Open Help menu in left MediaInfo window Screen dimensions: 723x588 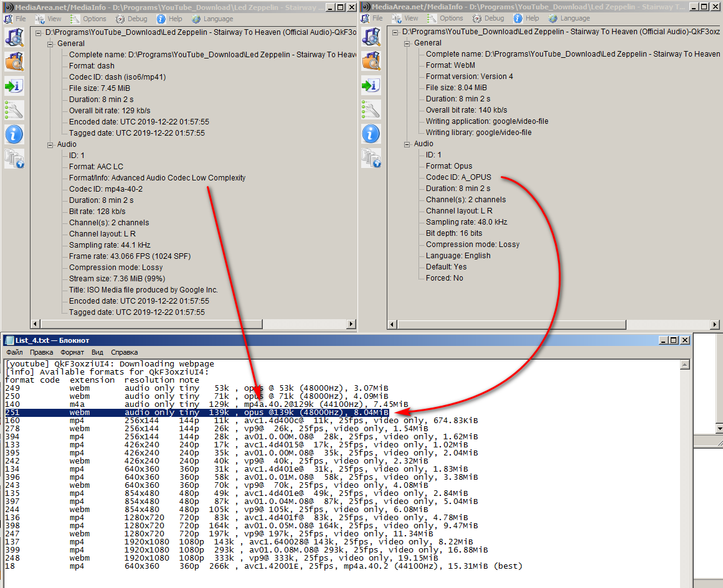pos(169,19)
